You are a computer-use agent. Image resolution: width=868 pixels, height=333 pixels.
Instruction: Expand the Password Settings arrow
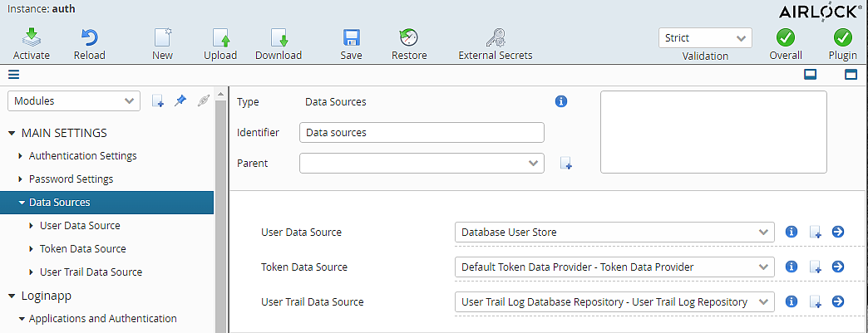[x=21, y=179]
